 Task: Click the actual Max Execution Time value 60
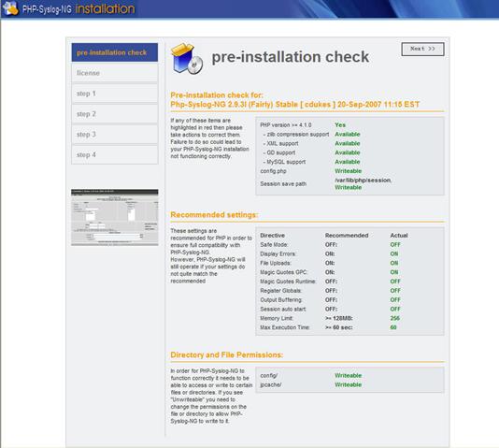click(393, 327)
